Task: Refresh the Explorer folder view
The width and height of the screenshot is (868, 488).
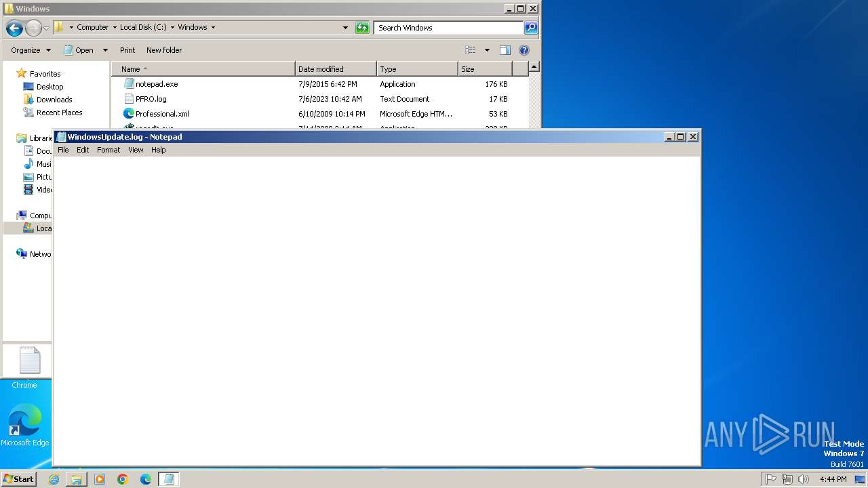Action: tap(363, 28)
